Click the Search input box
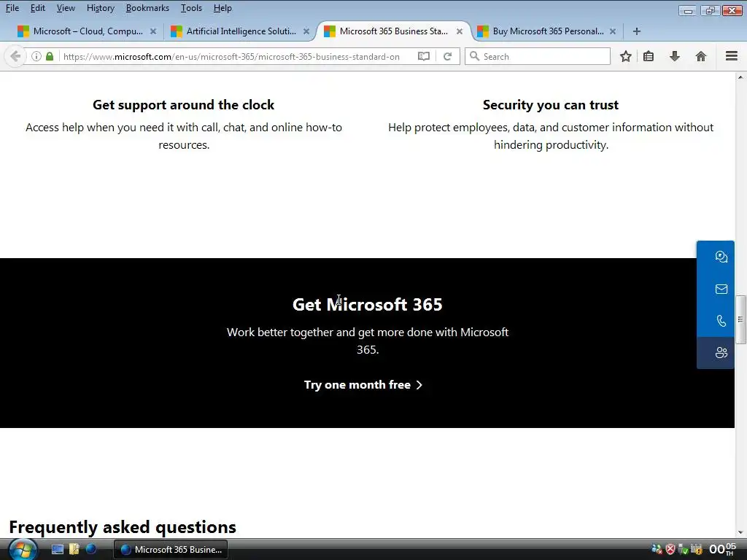 tap(538, 56)
